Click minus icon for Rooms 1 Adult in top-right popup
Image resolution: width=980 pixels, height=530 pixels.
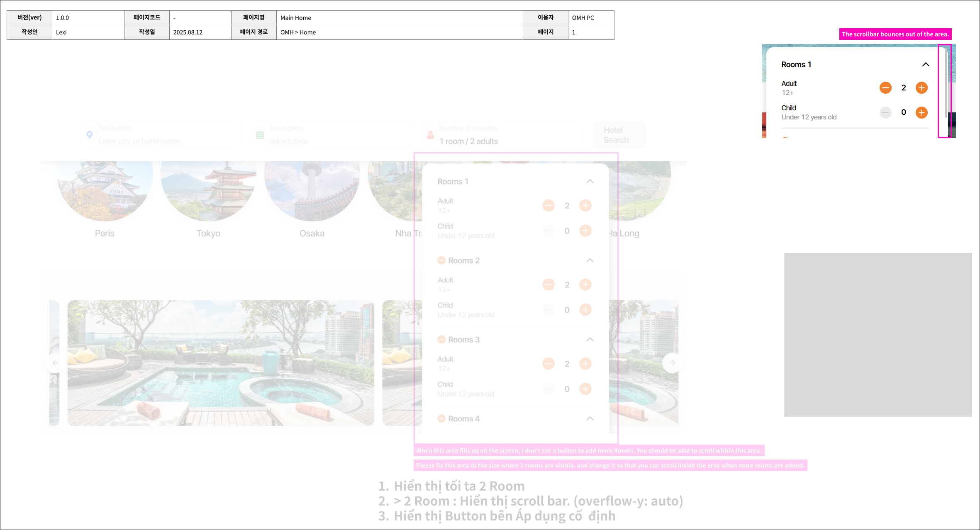click(x=885, y=88)
